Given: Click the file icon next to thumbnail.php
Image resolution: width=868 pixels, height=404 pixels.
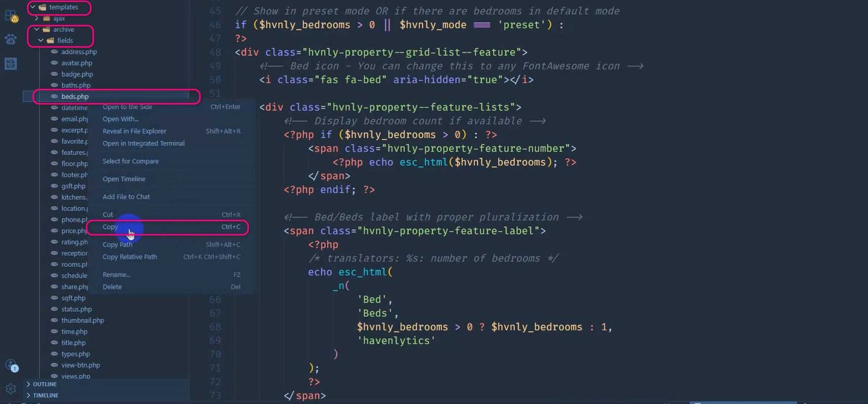Looking at the screenshot, I should (x=54, y=320).
